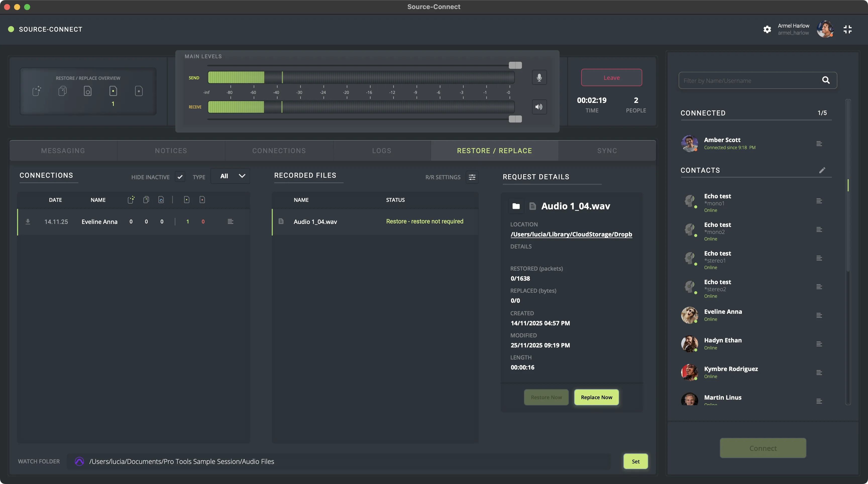Click the green dot column header icon
This screenshot has width=868, height=484.
click(x=187, y=200)
